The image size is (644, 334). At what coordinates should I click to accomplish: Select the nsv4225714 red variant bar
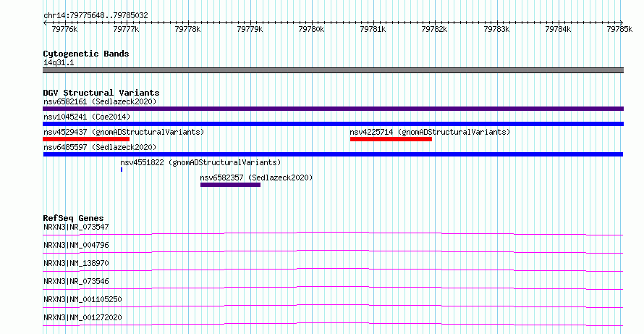391,139
